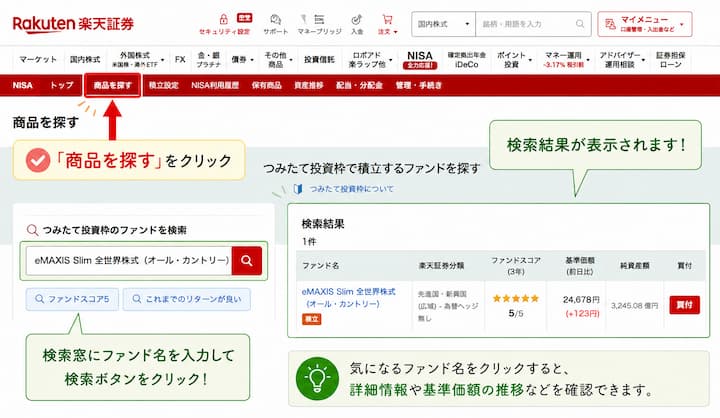Switch to the 資産推移 tab
Viewport: 720px width, 418px height.
(x=309, y=85)
